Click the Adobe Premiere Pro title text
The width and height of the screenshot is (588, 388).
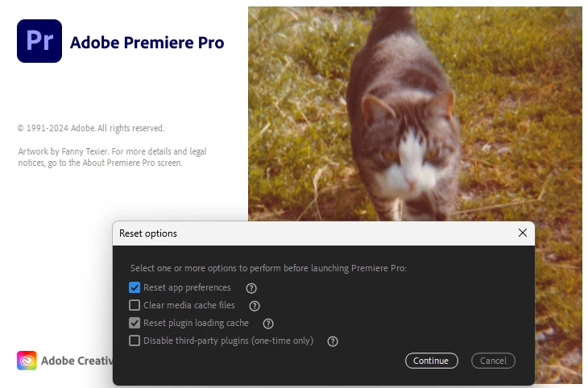coord(147,43)
